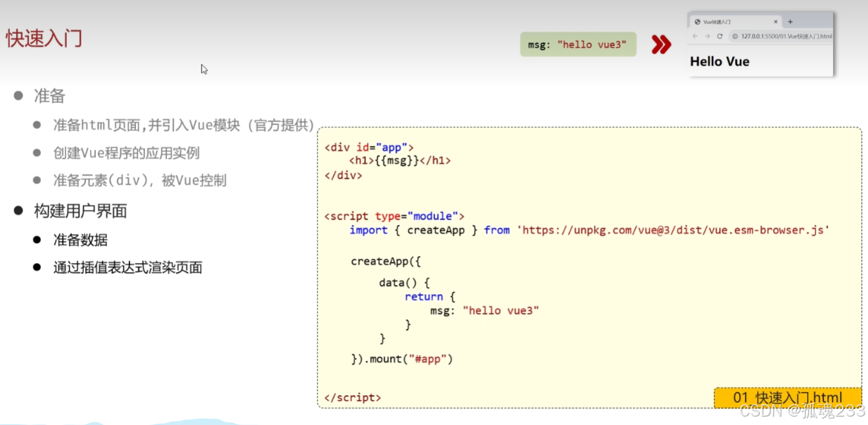Image resolution: width=868 pixels, height=425 pixels.
Task: Click the h1 {{msg}} code line
Action: (400, 161)
